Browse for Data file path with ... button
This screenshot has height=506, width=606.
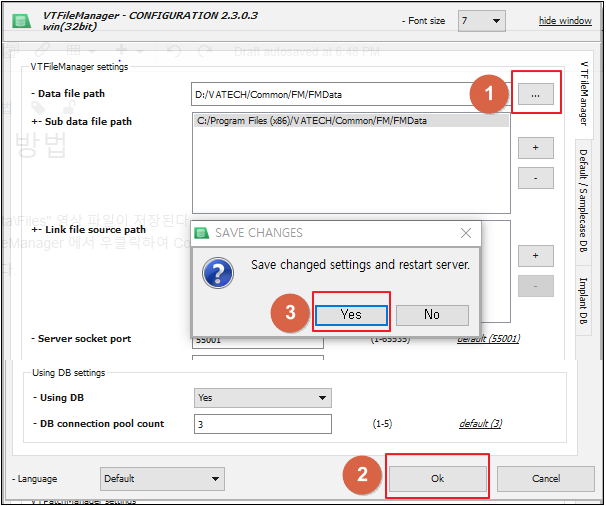(x=535, y=94)
